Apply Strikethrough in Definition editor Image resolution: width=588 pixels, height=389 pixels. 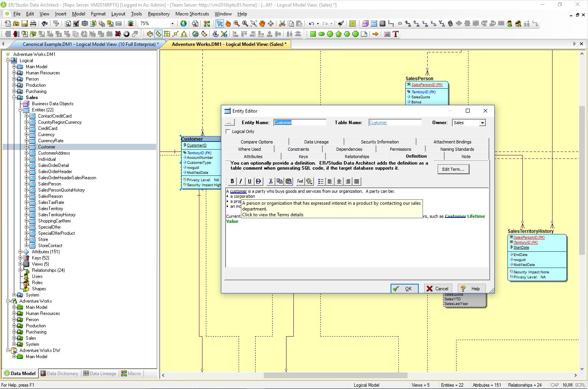258,181
